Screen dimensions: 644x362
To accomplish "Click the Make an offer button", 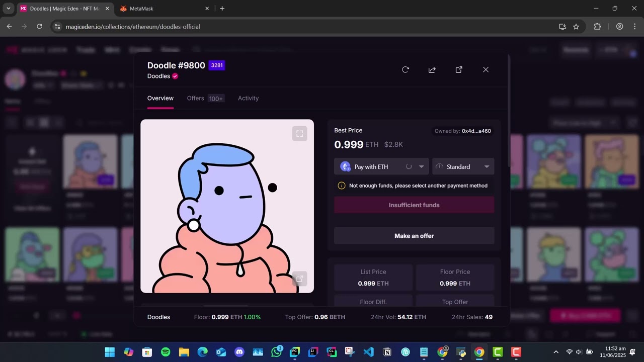I will click(414, 236).
